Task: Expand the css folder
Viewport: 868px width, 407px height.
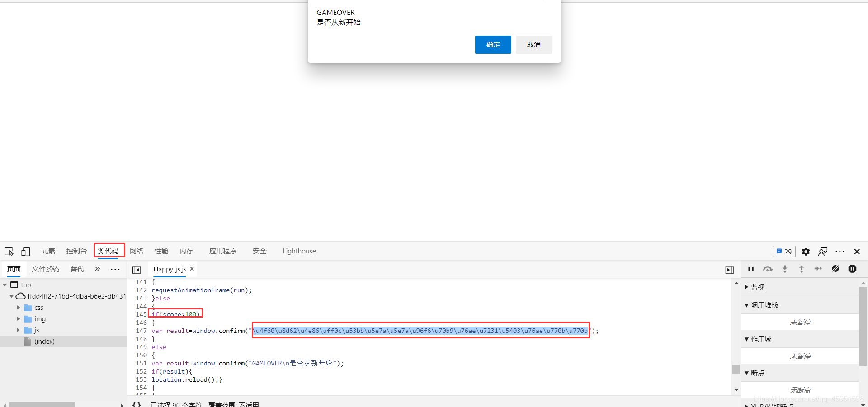Action: click(18, 308)
